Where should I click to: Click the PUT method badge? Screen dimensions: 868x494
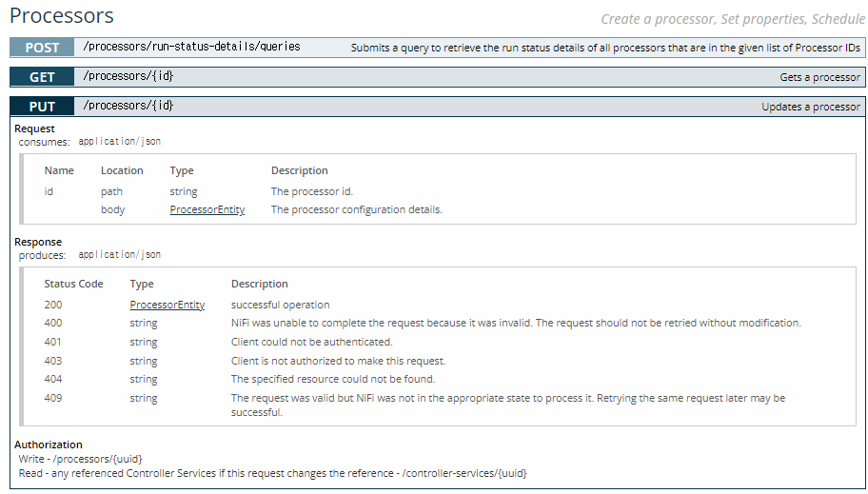(42, 107)
